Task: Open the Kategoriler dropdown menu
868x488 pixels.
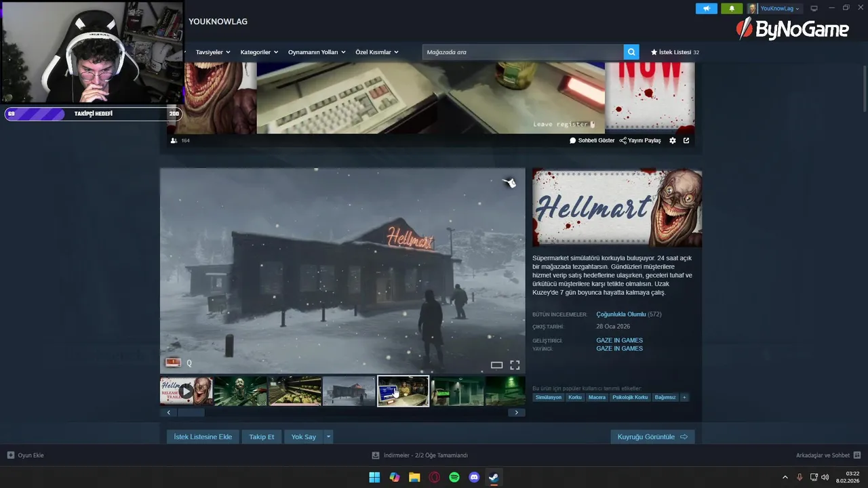Action: (x=259, y=52)
